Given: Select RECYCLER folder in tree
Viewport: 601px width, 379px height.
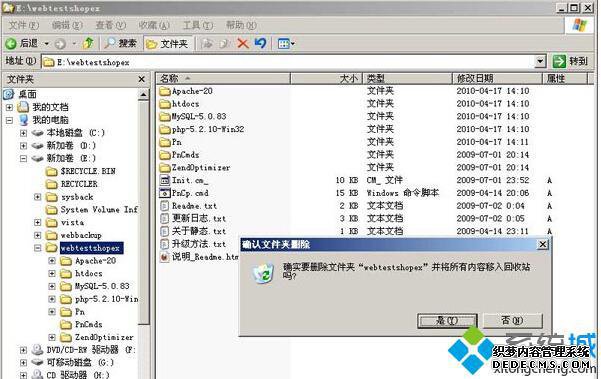Looking at the screenshot, I should point(79,184).
